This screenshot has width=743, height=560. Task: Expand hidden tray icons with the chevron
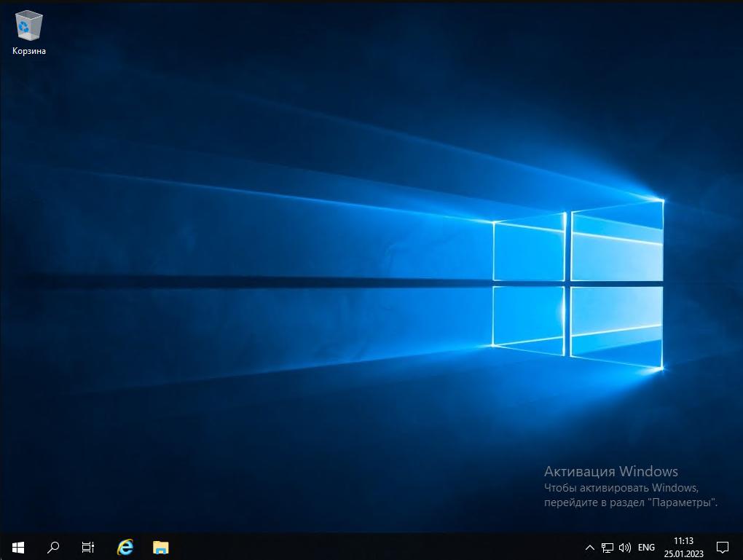pyautogui.click(x=589, y=547)
